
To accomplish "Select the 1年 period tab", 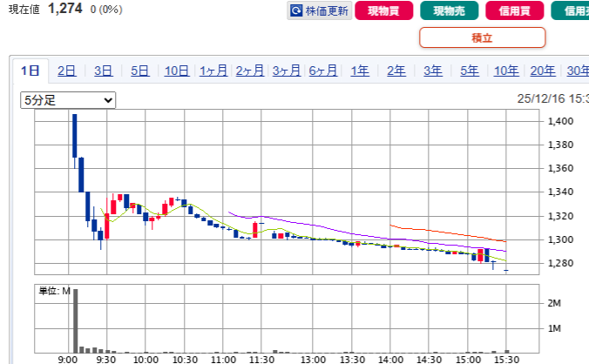I will [360, 71].
